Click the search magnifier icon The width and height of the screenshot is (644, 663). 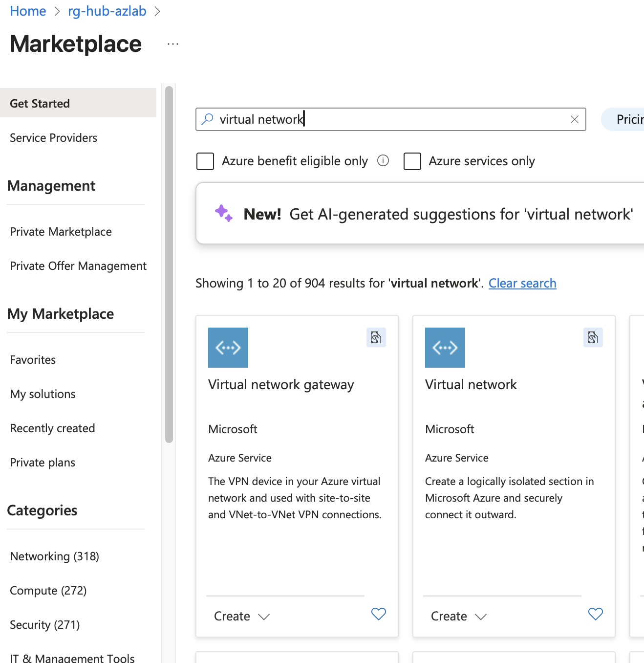click(207, 119)
